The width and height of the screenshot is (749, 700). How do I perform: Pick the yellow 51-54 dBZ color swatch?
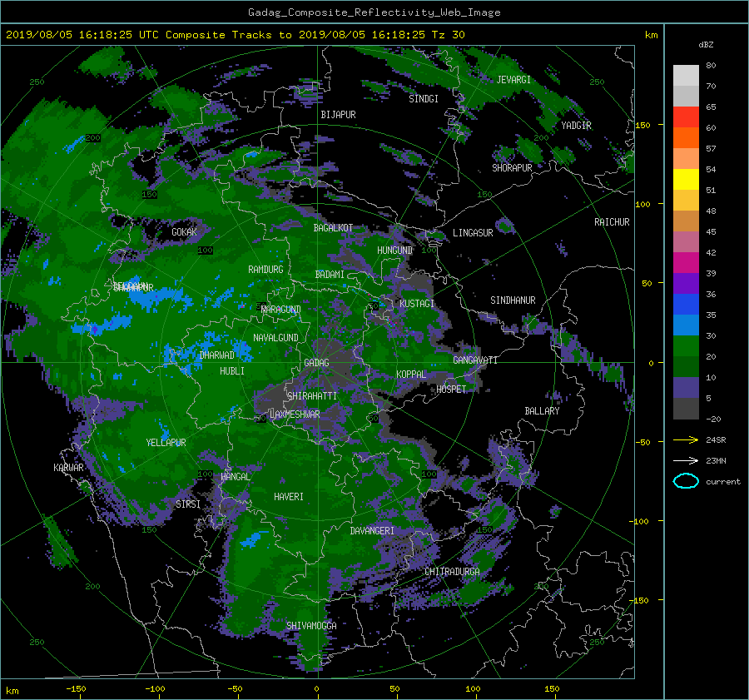(686, 180)
